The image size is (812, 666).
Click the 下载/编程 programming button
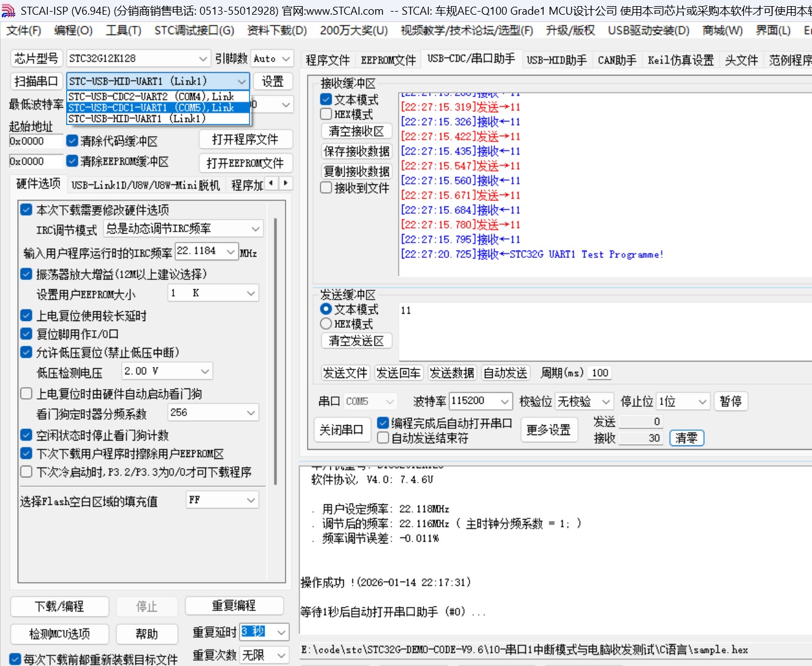[x=59, y=605]
